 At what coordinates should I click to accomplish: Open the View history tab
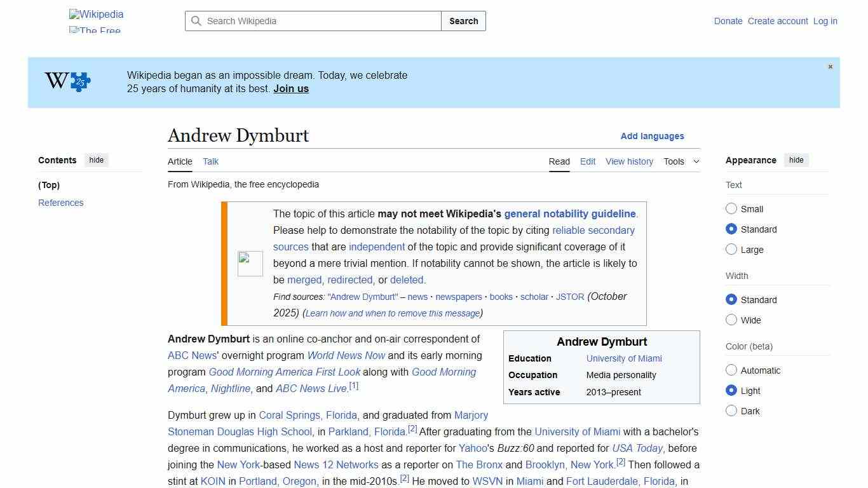click(x=629, y=161)
